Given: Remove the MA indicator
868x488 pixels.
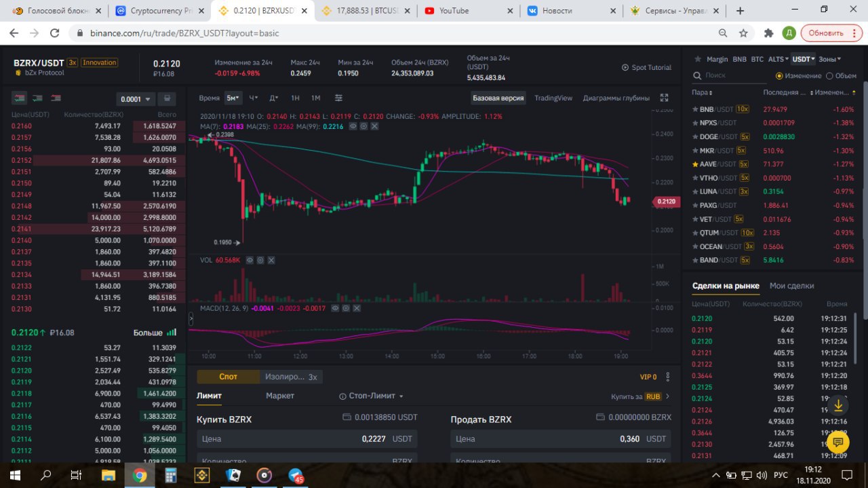Looking at the screenshot, I should (x=374, y=126).
